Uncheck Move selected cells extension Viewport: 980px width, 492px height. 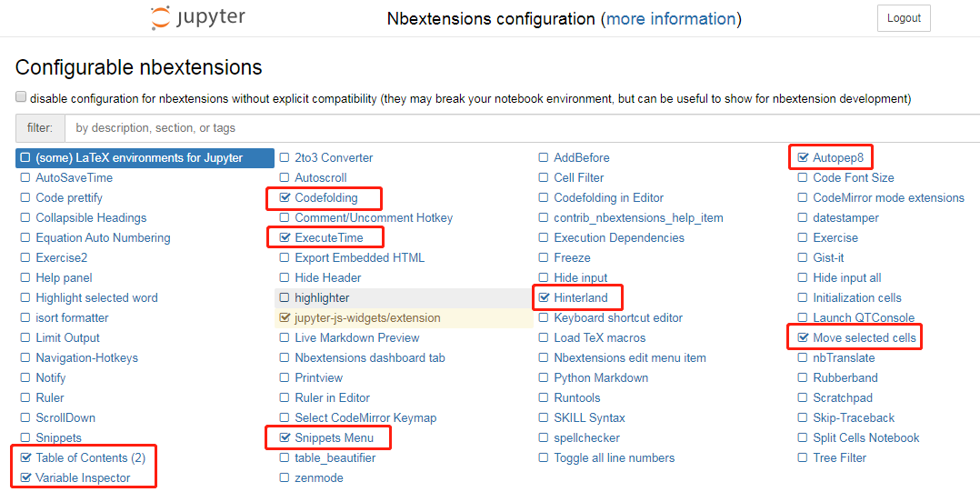pos(804,337)
